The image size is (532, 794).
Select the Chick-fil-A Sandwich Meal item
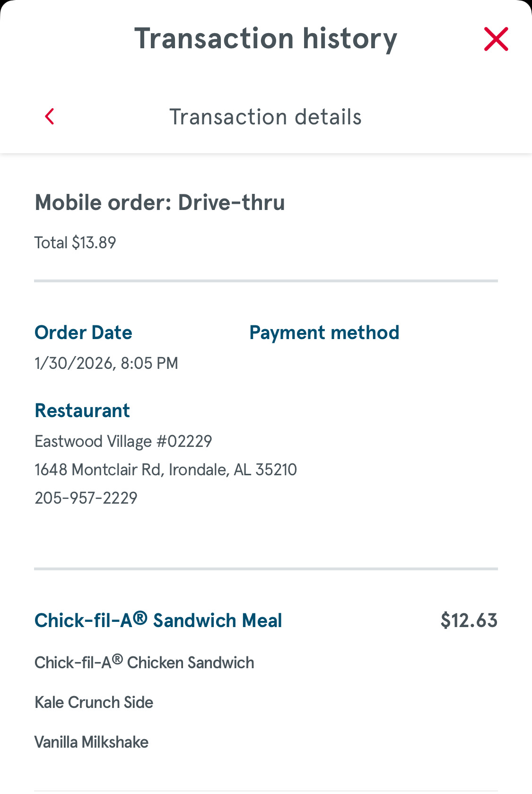(158, 620)
